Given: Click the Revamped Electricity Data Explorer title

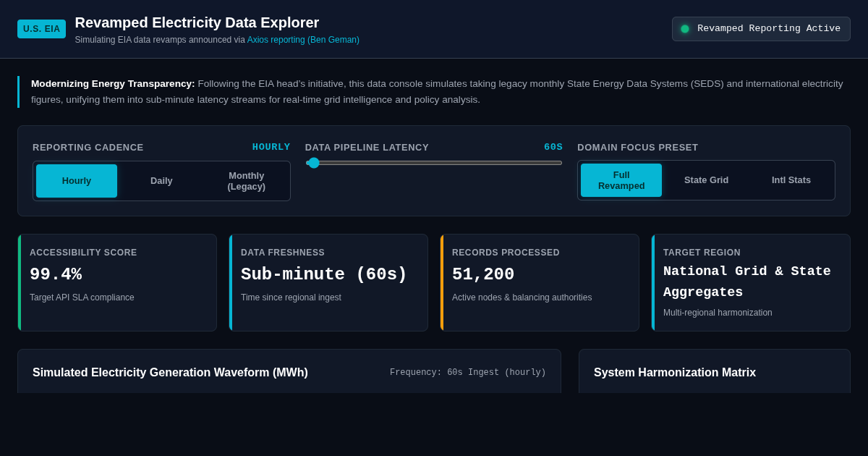Looking at the screenshot, I should [197, 22].
